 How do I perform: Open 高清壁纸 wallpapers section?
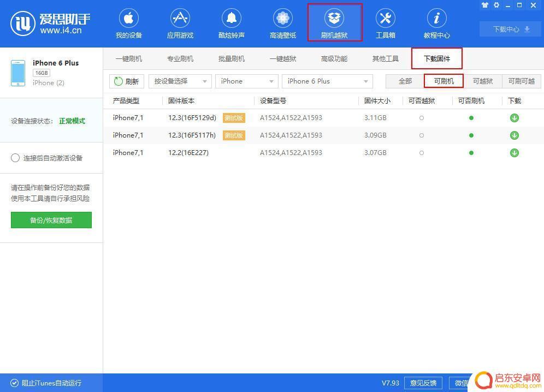point(283,23)
